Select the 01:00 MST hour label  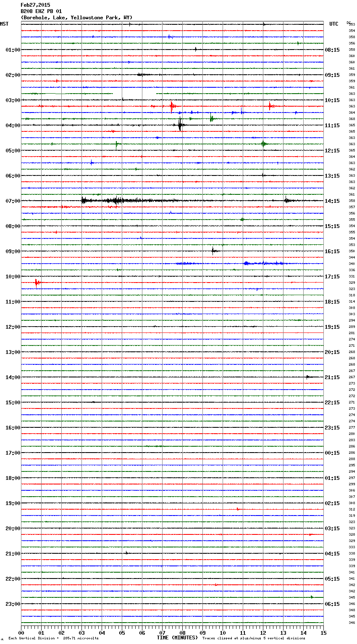pos(13,50)
